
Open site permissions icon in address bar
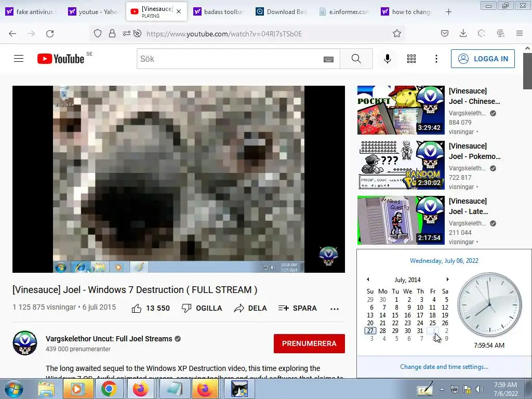[127, 33]
